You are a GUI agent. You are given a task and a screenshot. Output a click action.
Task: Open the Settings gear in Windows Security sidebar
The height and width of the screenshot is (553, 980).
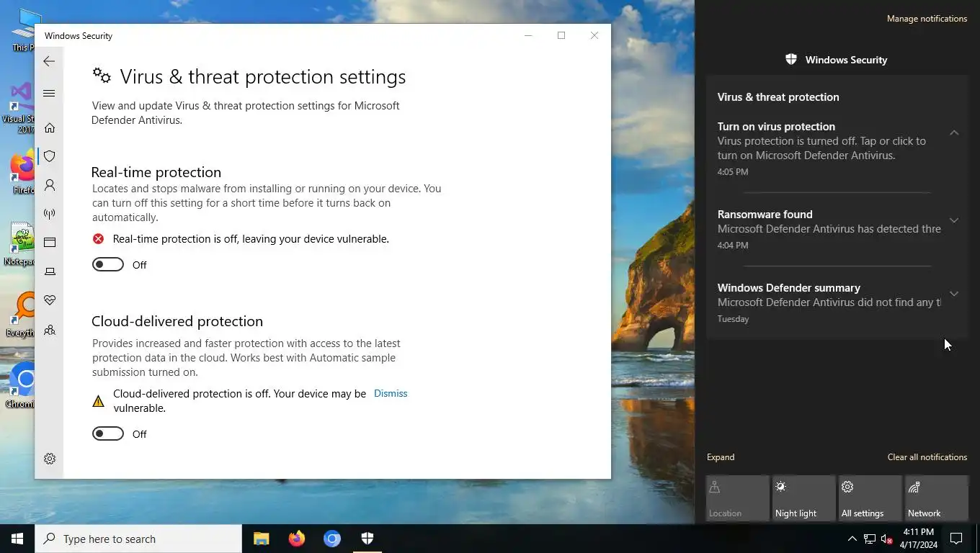(50, 459)
